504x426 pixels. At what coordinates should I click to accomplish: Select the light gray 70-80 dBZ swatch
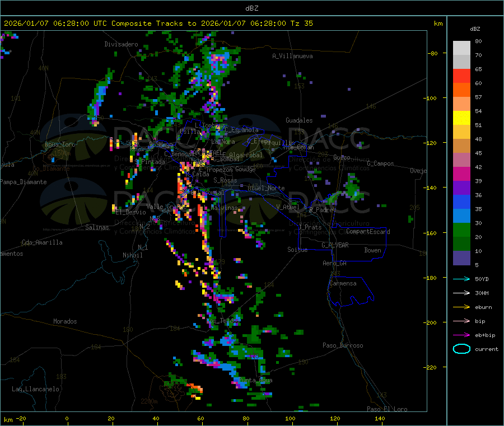click(x=461, y=48)
